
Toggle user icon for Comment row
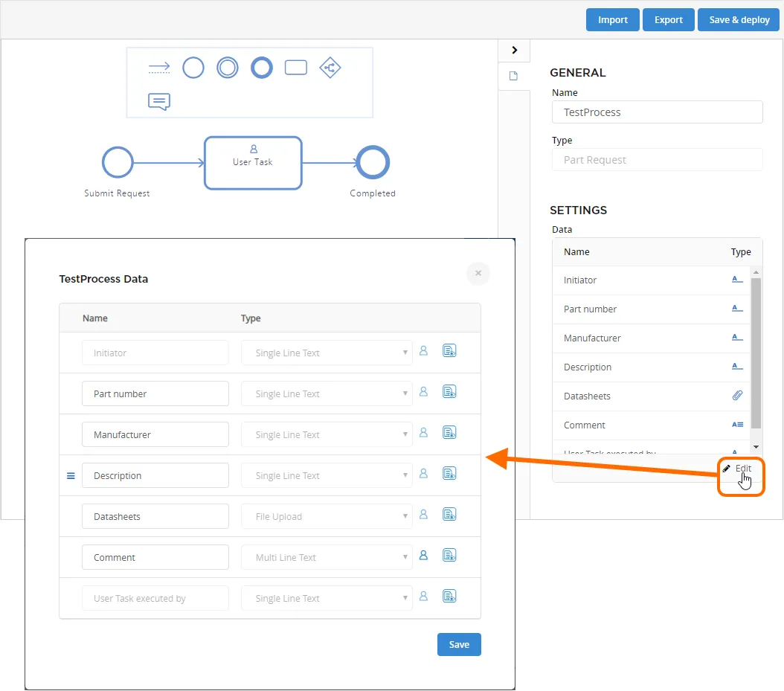[423, 556]
